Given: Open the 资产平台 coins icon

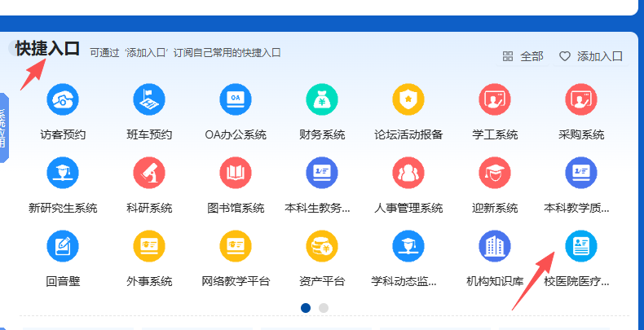Looking at the screenshot, I should (322, 246).
